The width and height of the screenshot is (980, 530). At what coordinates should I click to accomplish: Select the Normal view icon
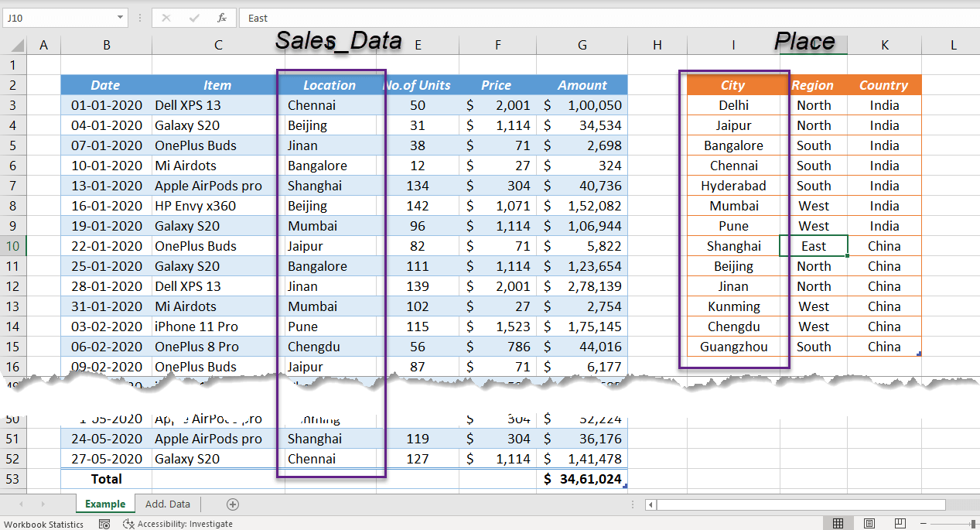coord(838,523)
